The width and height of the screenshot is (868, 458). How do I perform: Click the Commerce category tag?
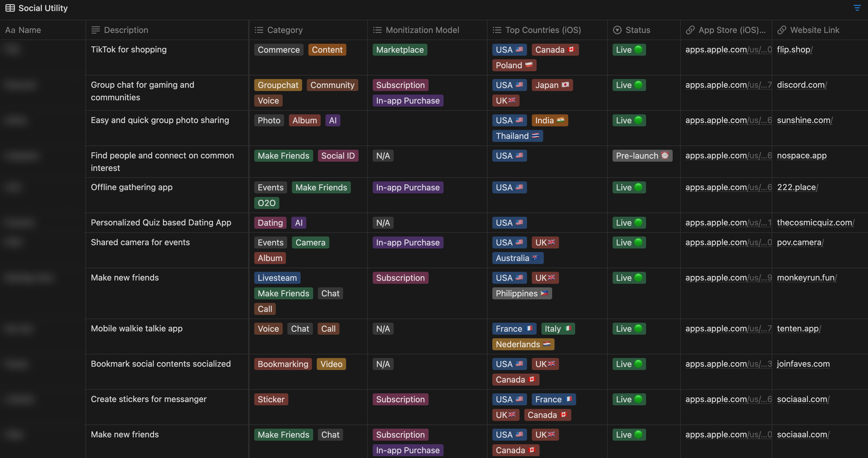click(279, 50)
